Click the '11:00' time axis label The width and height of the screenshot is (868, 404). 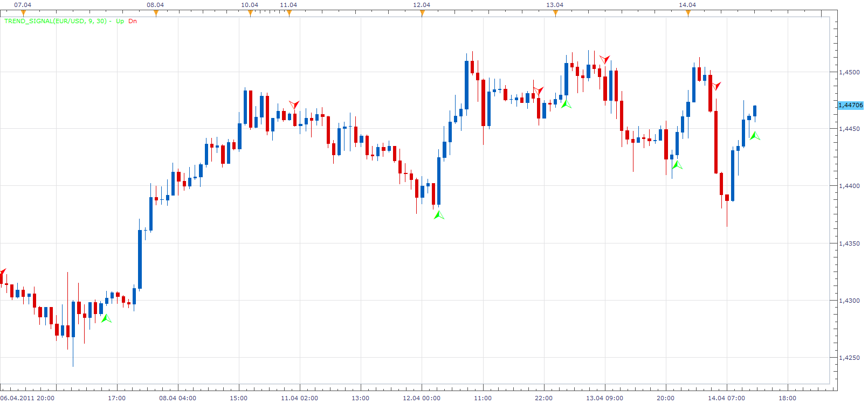(x=483, y=398)
